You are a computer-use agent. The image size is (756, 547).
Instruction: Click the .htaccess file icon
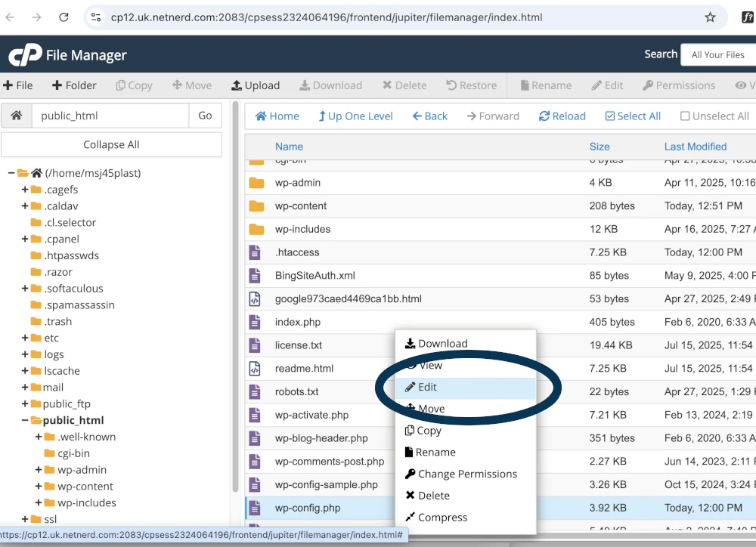click(x=255, y=252)
